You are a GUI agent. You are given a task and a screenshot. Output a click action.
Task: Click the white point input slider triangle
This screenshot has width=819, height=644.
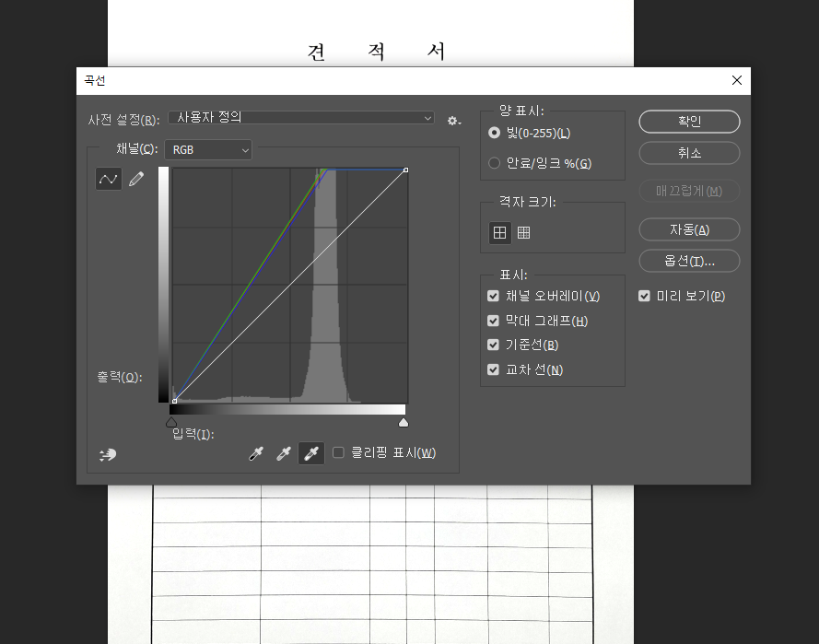404,422
